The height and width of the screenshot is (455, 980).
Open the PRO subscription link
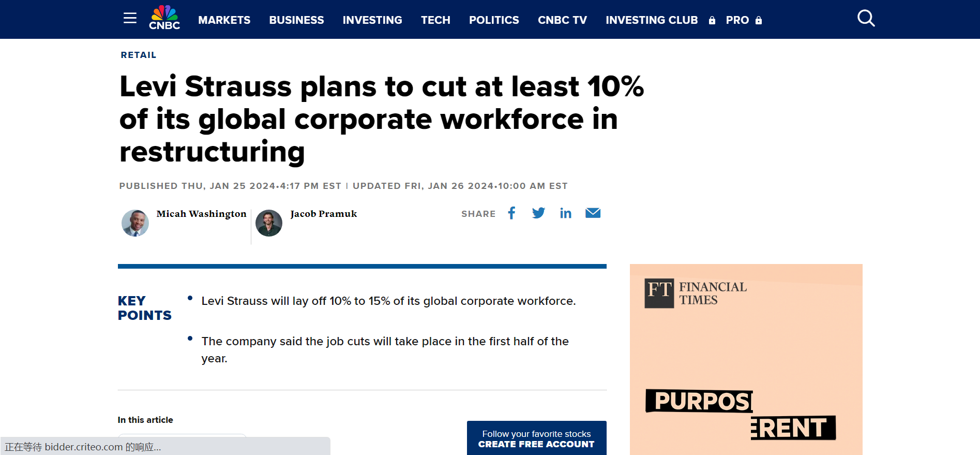click(737, 20)
